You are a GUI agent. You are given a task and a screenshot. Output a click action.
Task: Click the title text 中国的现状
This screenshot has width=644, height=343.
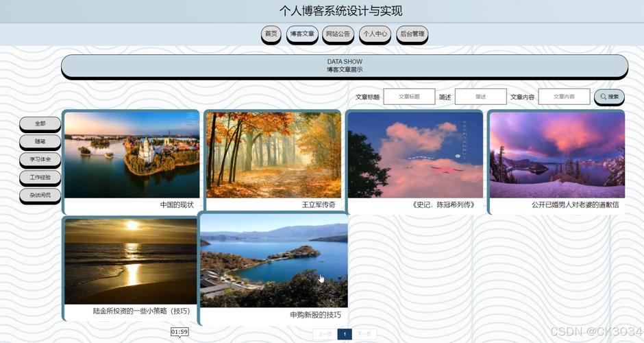point(177,205)
